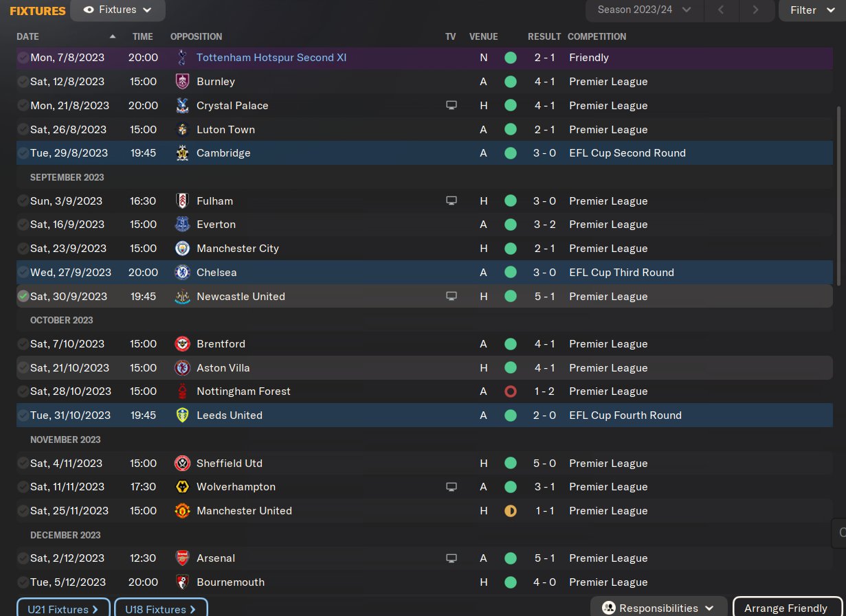Click the Arsenal club badge icon
This screenshot has width=846, height=616.
[182, 558]
